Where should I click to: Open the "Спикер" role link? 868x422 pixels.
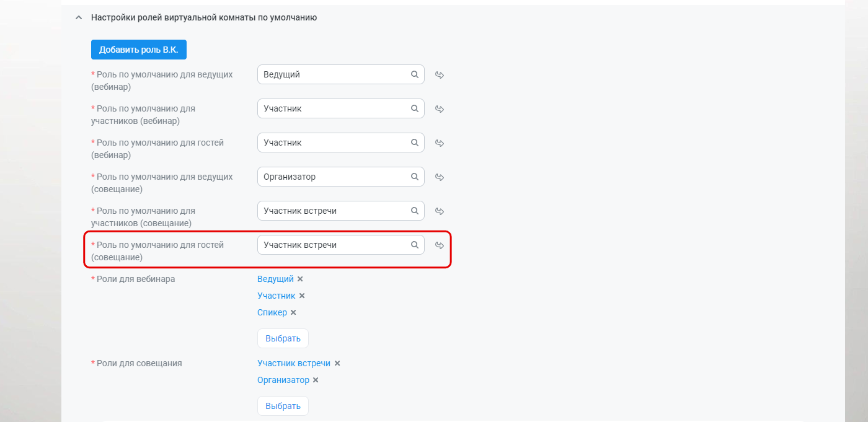click(x=272, y=312)
